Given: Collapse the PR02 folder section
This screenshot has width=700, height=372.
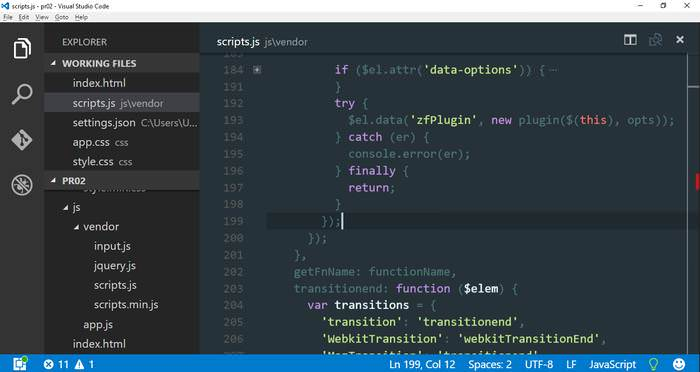Looking at the screenshot, I should point(54,181).
